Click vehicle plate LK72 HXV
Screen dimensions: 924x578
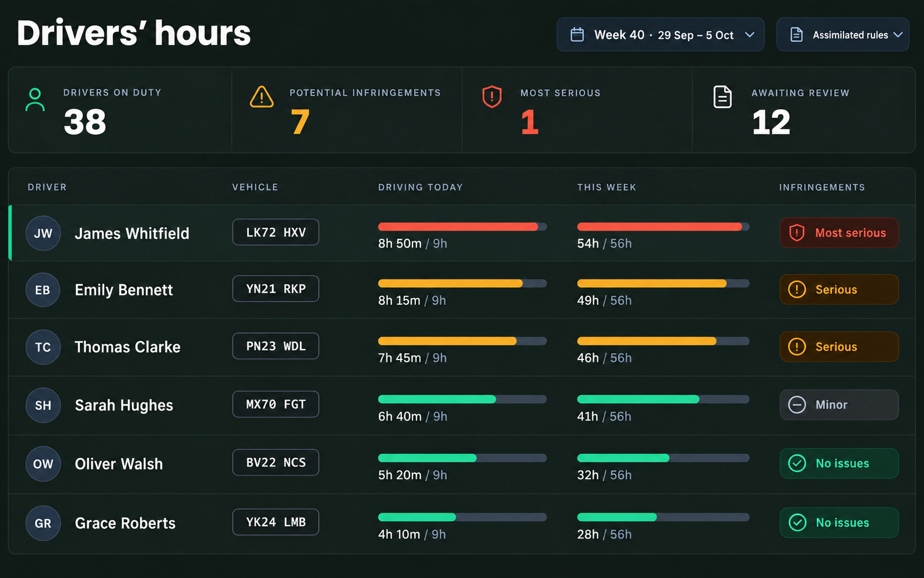click(276, 232)
